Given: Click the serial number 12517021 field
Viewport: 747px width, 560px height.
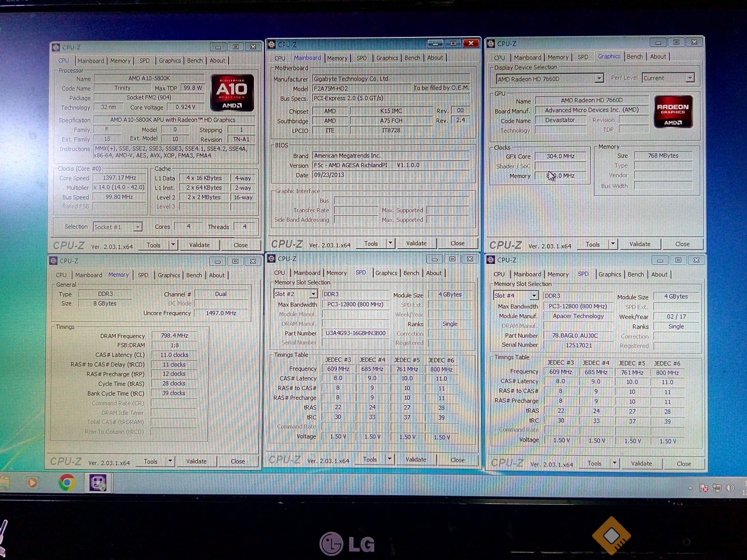Looking at the screenshot, I should pos(578,345).
